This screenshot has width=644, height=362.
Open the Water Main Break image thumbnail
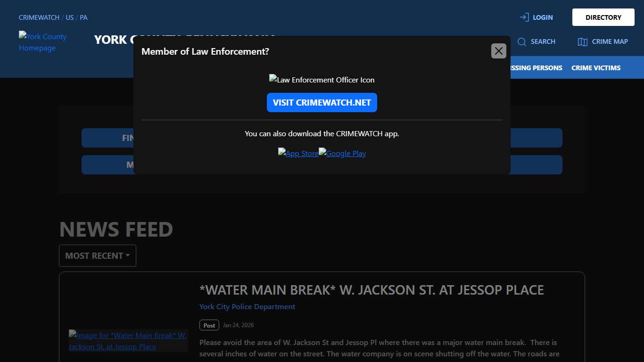pos(128,341)
